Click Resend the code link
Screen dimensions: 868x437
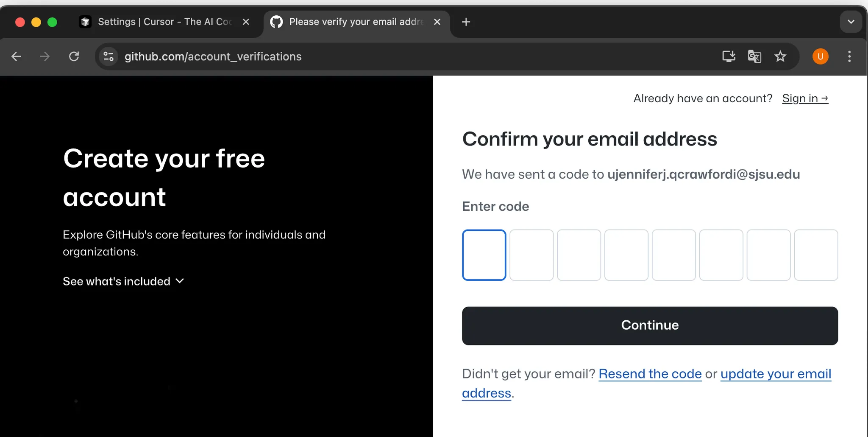650,374
